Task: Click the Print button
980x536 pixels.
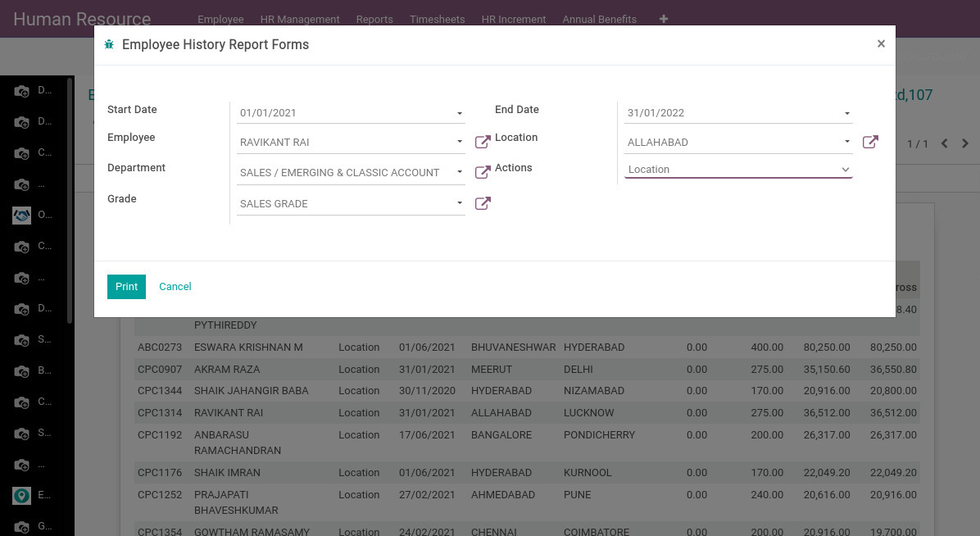Action: point(126,287)
